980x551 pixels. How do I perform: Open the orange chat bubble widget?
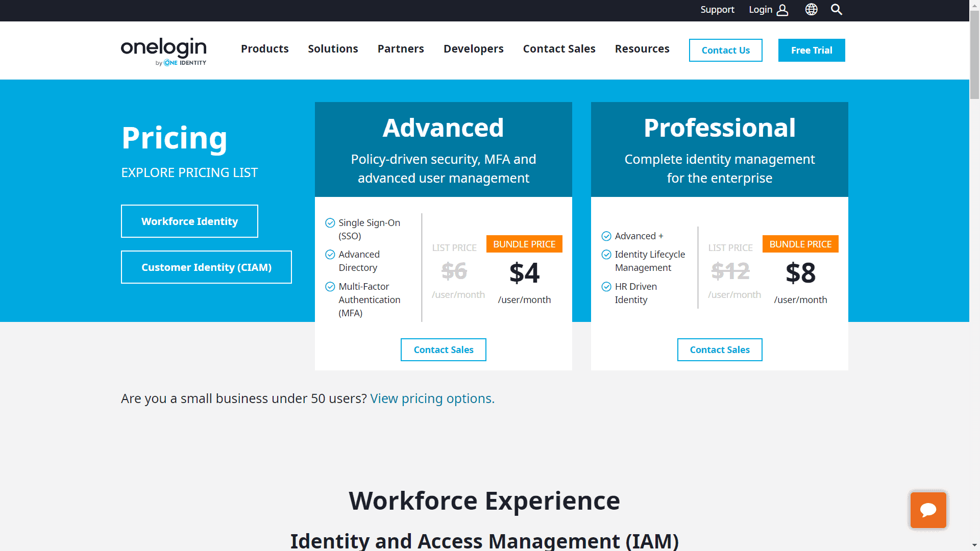(x=928, y=510)
